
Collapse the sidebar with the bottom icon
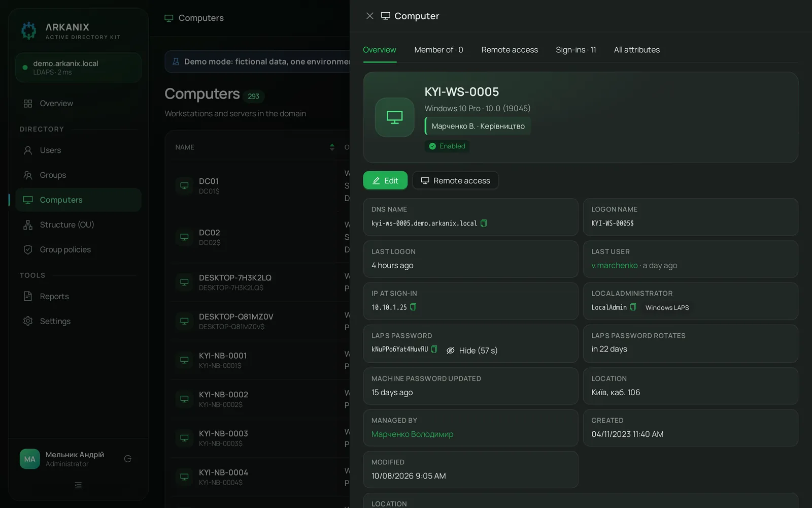point(78,485)
